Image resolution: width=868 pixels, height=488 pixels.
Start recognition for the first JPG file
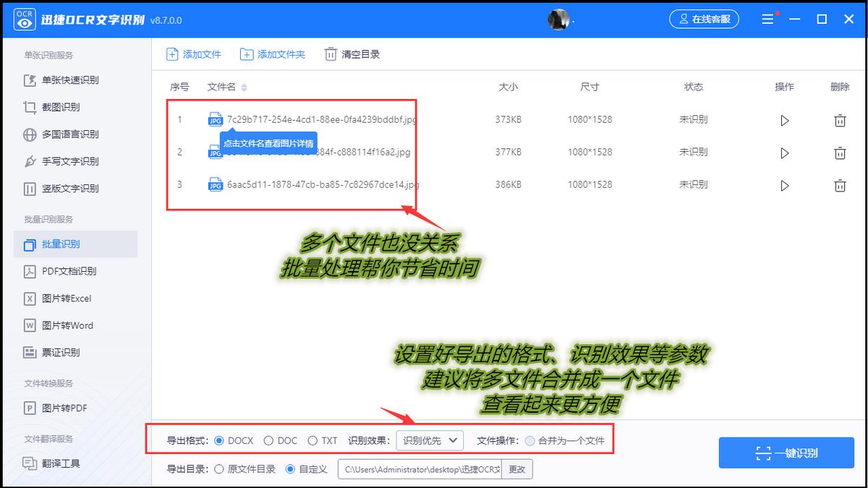pyautogui.click(x=785, y=121)
